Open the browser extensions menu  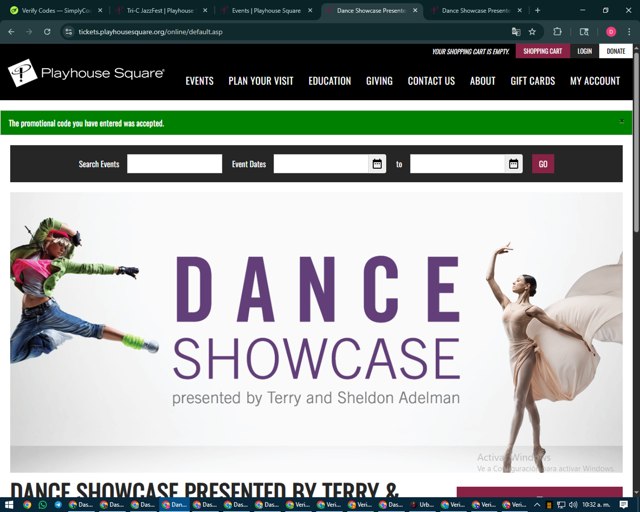(x=557, y=32)
